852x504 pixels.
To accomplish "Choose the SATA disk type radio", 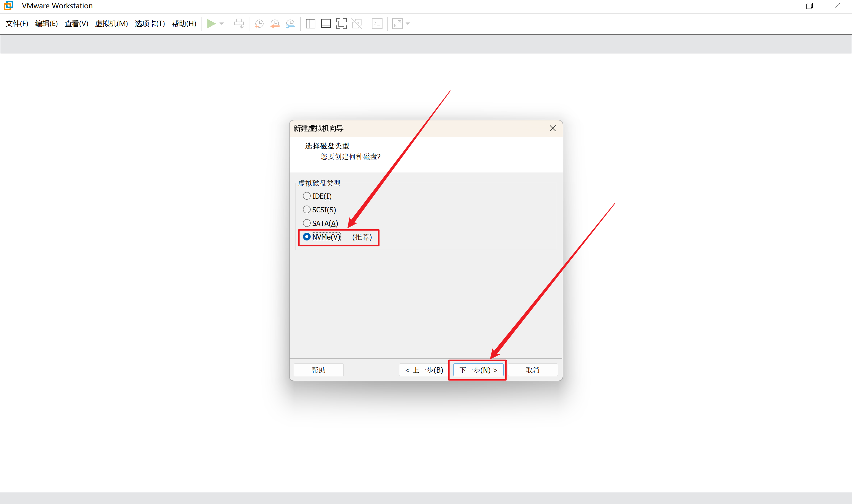I will point(307,223).
